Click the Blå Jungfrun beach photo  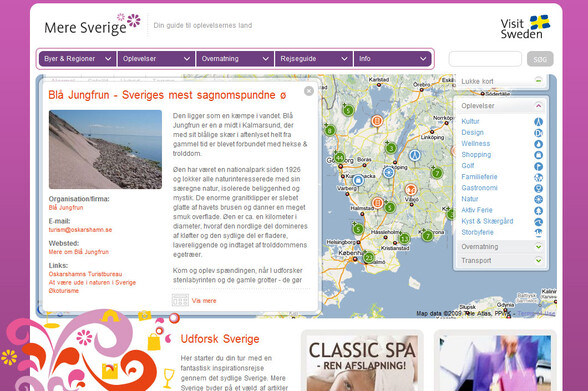coord(105,149)
